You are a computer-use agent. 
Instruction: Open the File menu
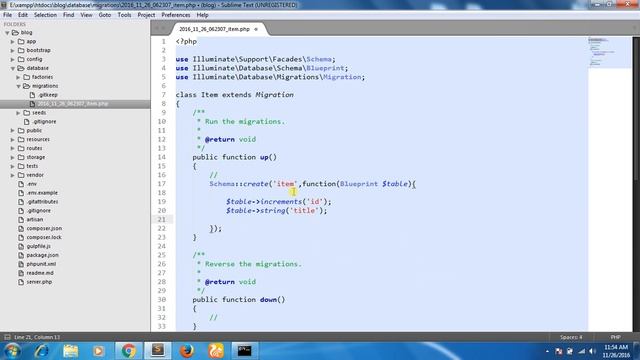[7, 15]
